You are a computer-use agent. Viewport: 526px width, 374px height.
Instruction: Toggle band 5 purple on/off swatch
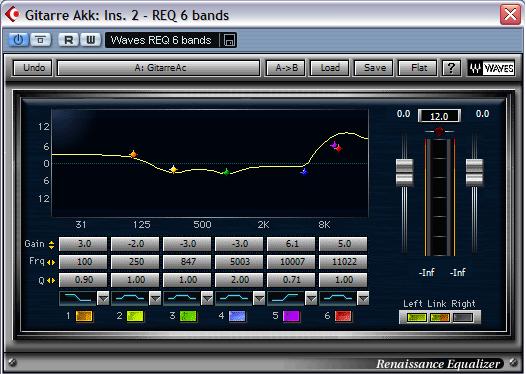pos(291,316)
